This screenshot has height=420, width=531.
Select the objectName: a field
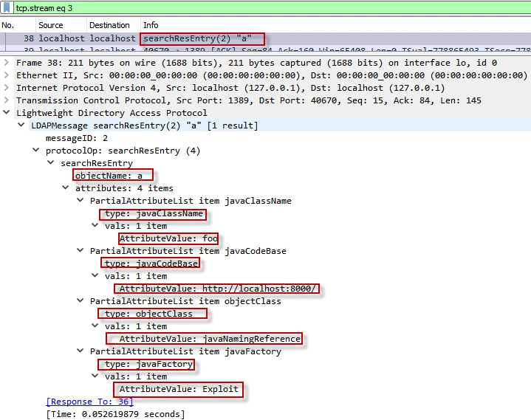tap(112, 176)
